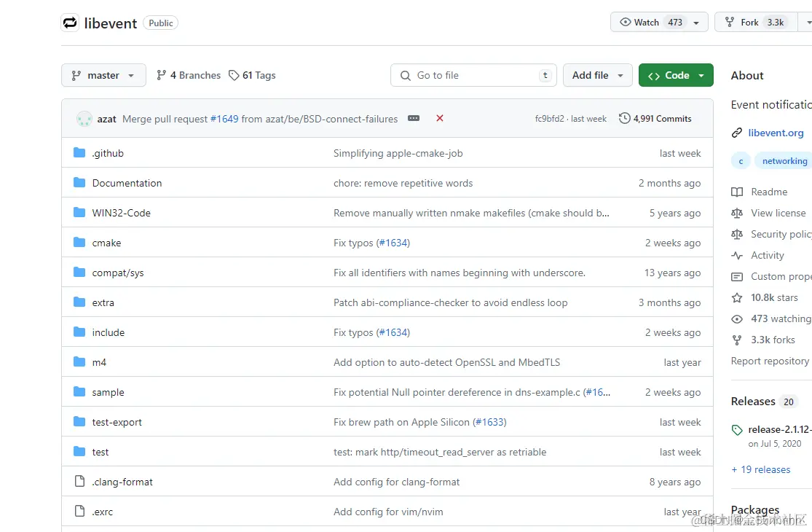Viewport: 812px width, 532px height.
Task: Select the c topic tag
Action: [x=741, y=161]
